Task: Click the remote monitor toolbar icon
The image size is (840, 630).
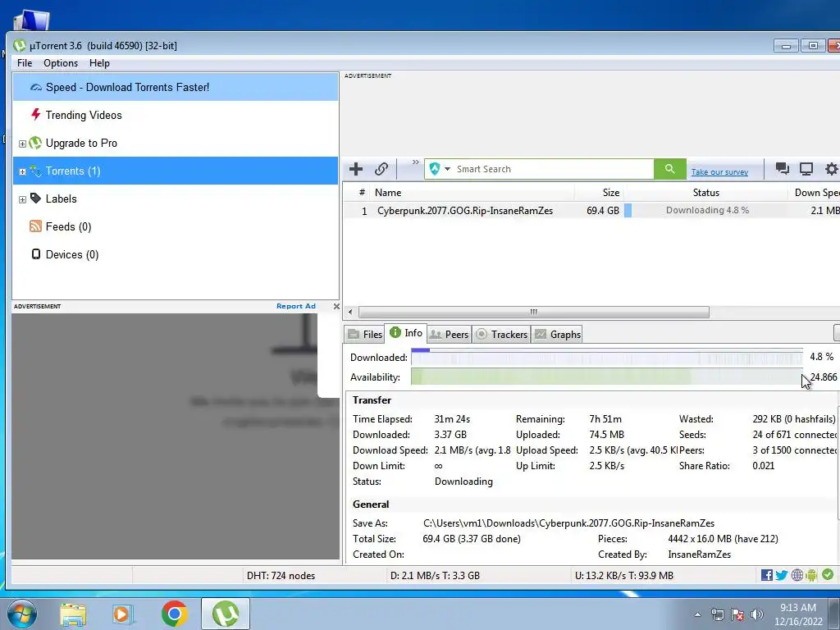Action: click(x=806, y=169)
